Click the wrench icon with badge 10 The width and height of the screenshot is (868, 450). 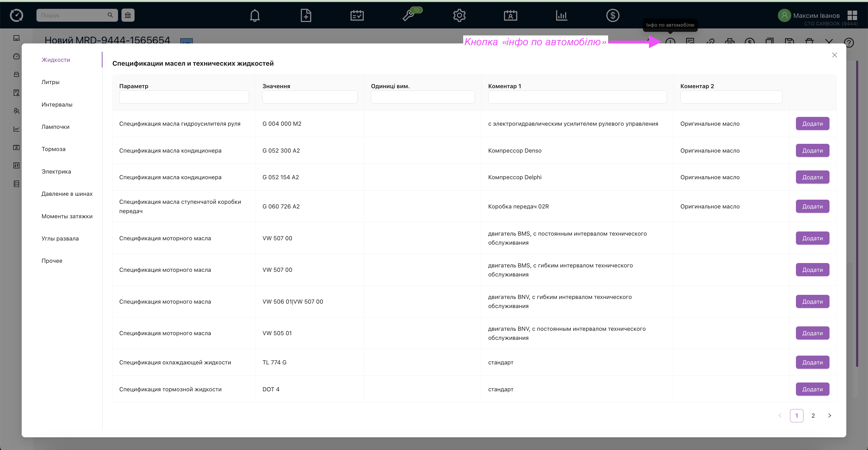click(408, 16)
